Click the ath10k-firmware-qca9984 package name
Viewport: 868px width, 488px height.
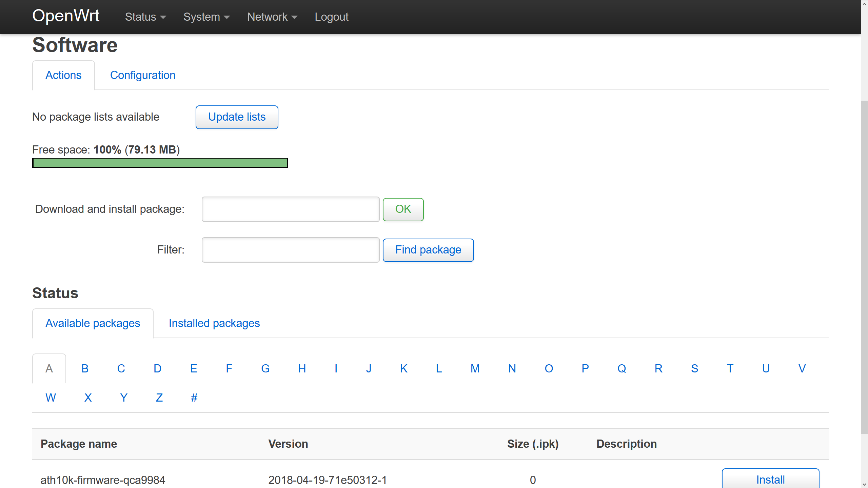(x=103, y=480)
